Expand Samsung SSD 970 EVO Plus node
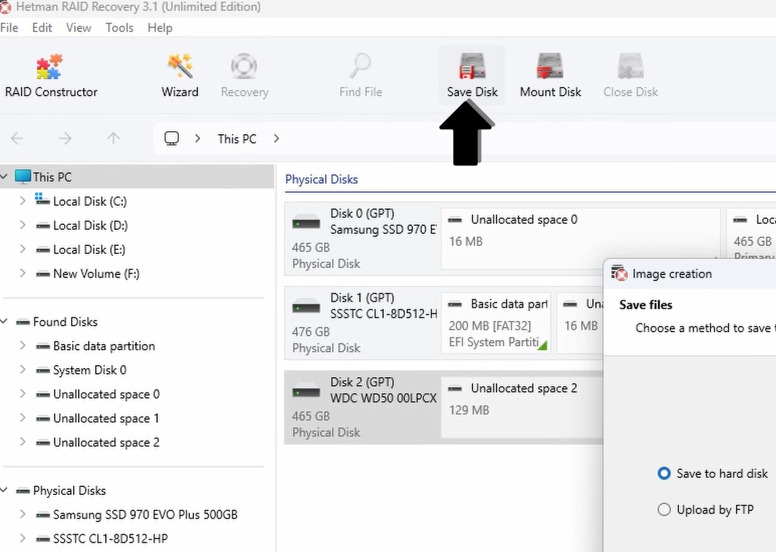The width and height of the screenshot is (776, 552). point(23,514)
